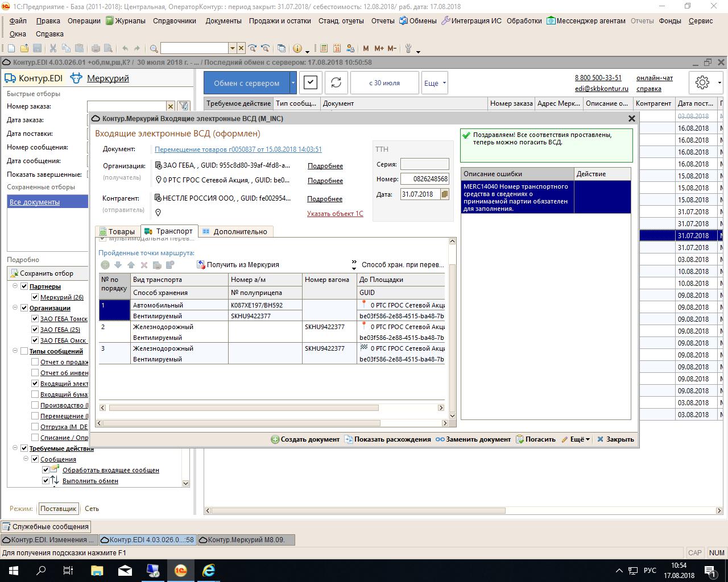Switch to the Товары tab
The height and width of the screenshot is (582, 728).
pos(117,231)
